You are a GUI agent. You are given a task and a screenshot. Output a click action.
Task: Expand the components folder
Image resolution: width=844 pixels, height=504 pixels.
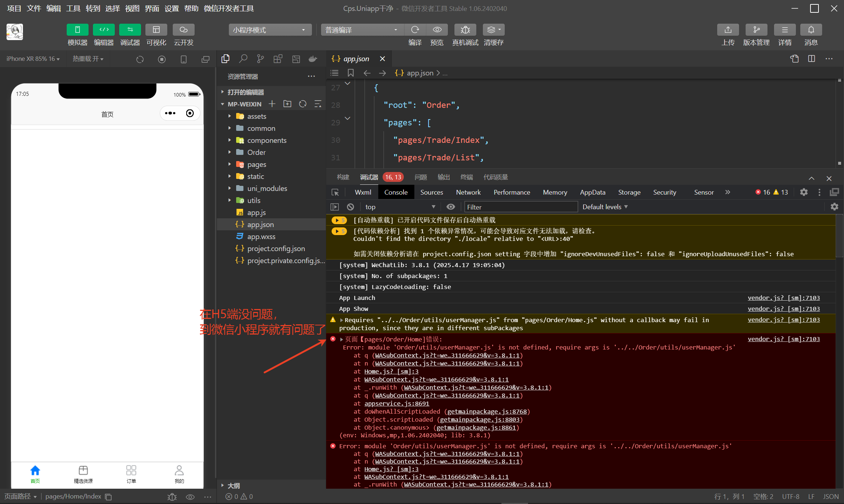[266, 140]
